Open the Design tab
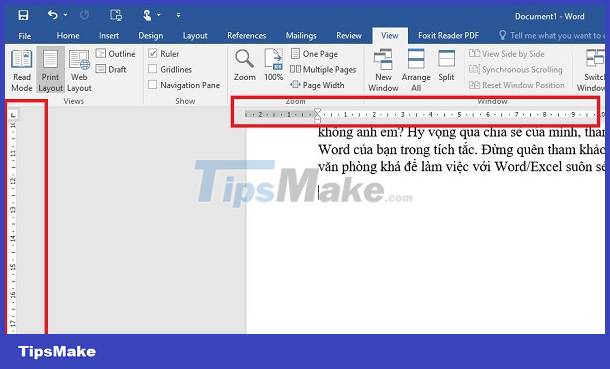The width and height of the screenshot is (610, 369). [x=151, y=36]
